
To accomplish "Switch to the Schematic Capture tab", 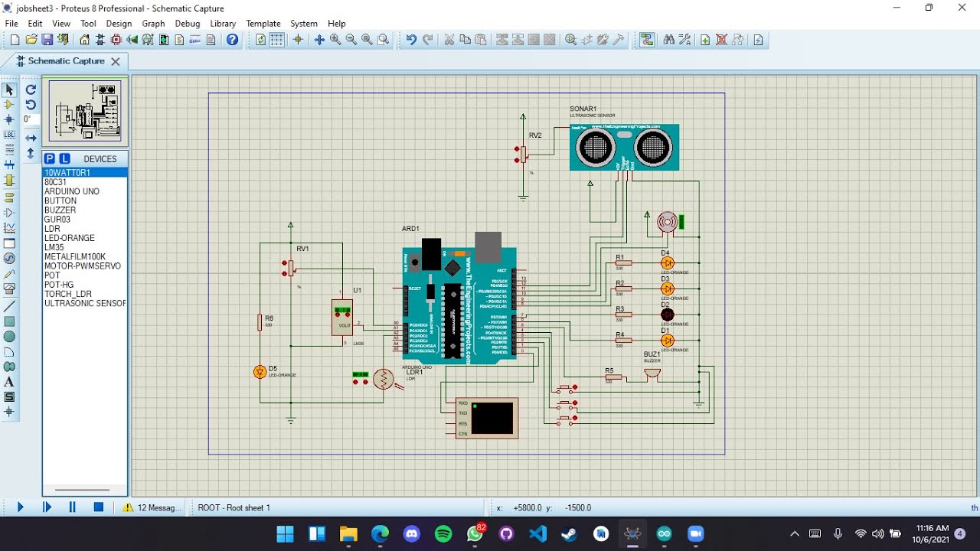I will click(66, 61).
